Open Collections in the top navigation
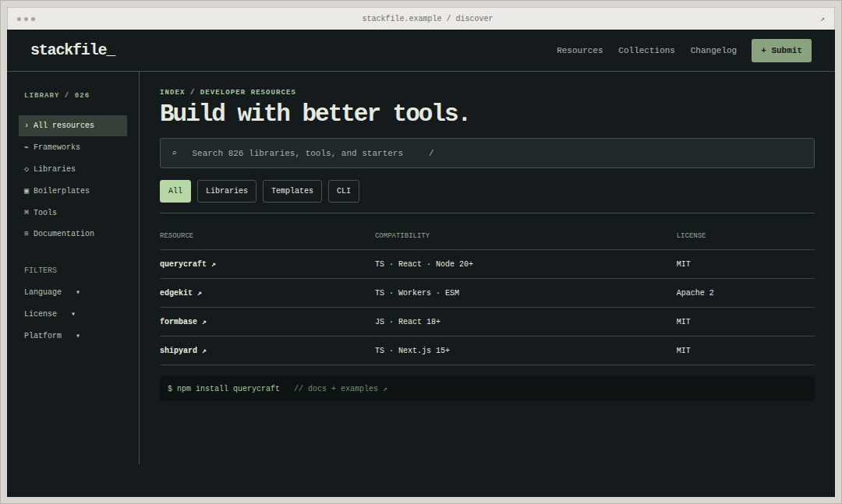Screen dimensions: 842x504 pos(646,51)
